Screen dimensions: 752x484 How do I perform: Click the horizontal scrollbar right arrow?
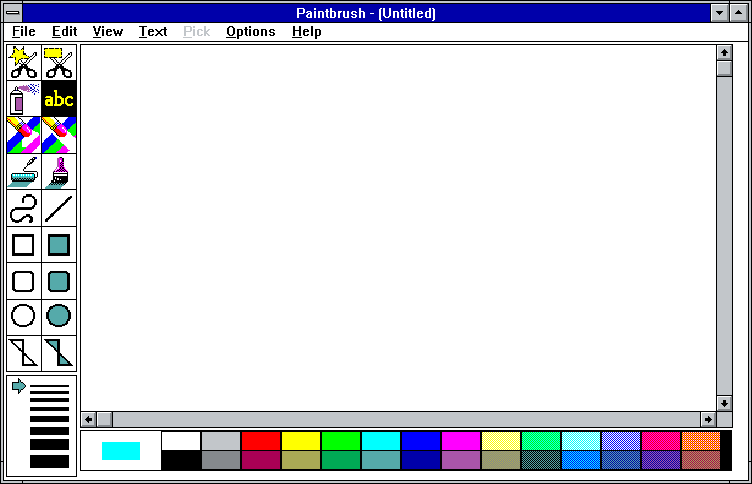click(708, 419)
